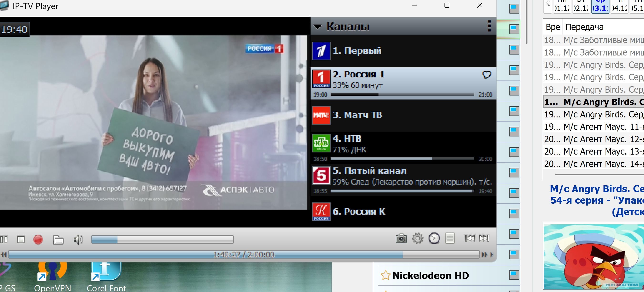Viewport: 644px width, 292px height.
Task: Select programme М/с Агент Маус. 13-я
Action: click(594, 152)
